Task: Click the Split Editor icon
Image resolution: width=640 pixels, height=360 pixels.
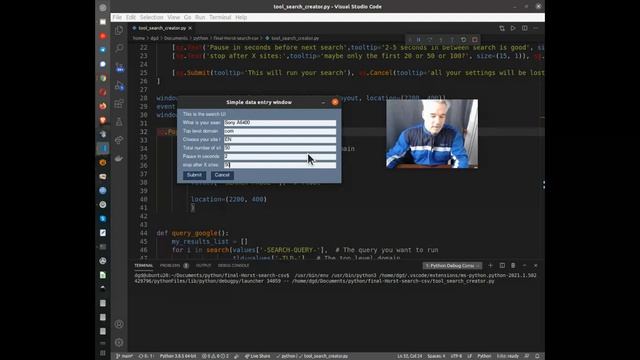Action: click(x=524, y=28)
